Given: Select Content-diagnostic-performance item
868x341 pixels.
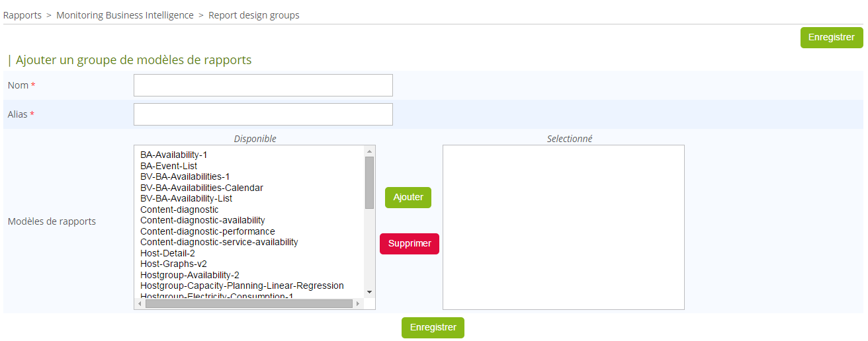Looking at the screenshot, I should (x=207, y=231).
